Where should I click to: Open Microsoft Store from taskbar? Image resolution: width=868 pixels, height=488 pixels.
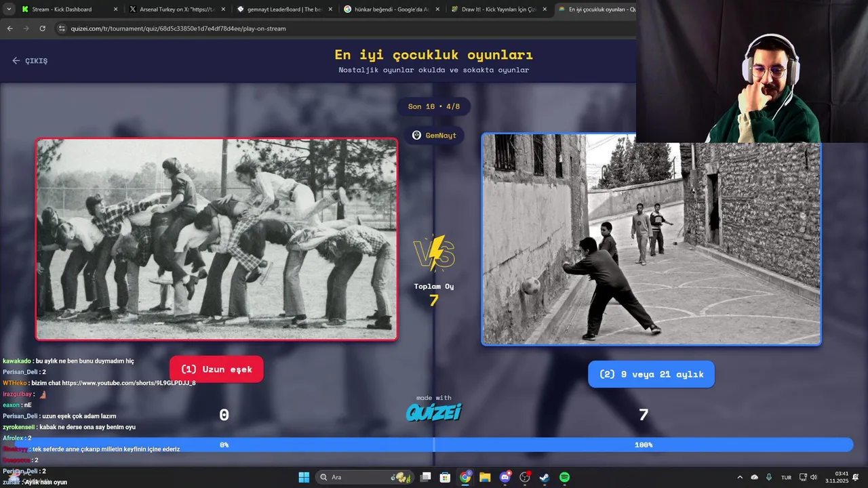coord(445,477)
